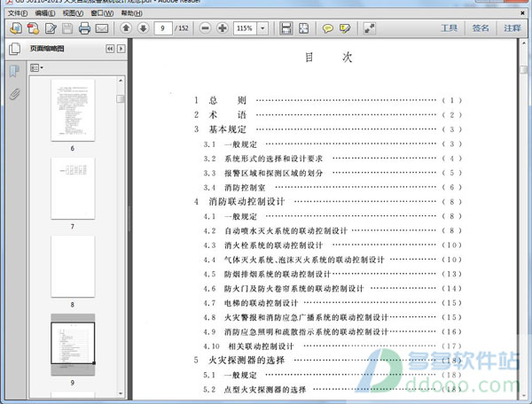Select page 6 thumbnail
Viewport: 532px width, 404px height.
pyautogui.click(x=73, y=110)
